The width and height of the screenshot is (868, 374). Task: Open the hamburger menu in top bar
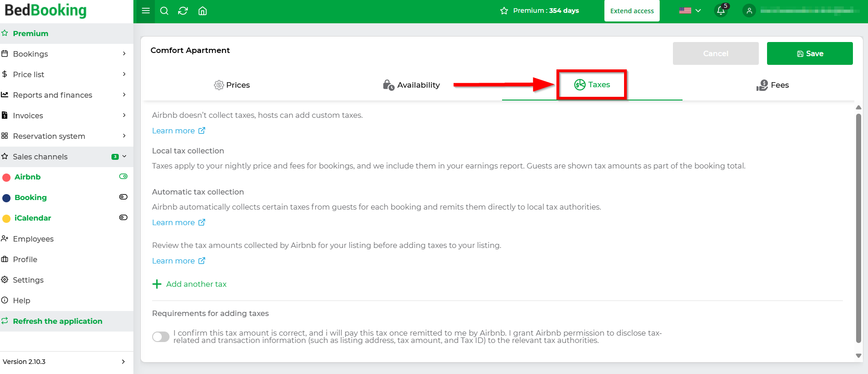[x=146, y=11]
